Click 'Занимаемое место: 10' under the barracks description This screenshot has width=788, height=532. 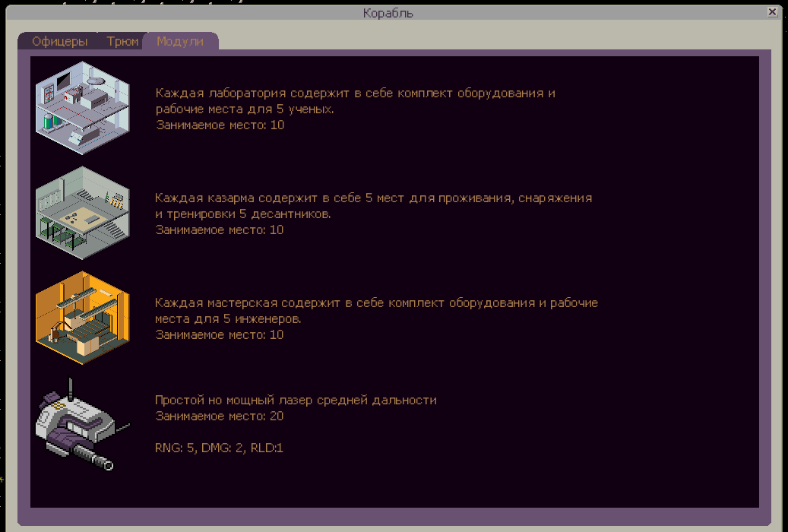219,230
